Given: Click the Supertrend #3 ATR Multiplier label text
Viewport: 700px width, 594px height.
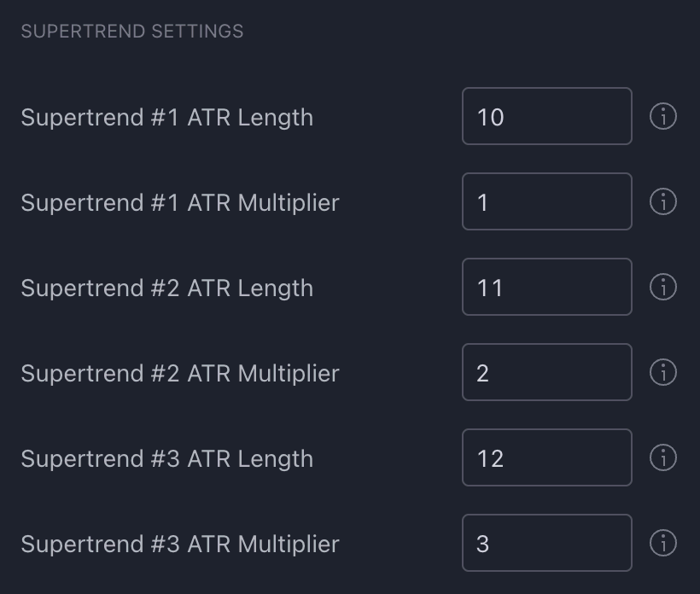Looking at the screenshot, I should pyautogui.click(x=180, y=542).
